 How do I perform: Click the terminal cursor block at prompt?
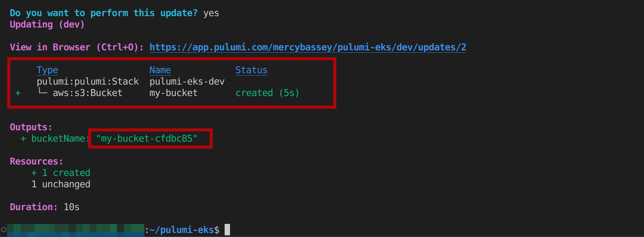(x=227, y=230)
